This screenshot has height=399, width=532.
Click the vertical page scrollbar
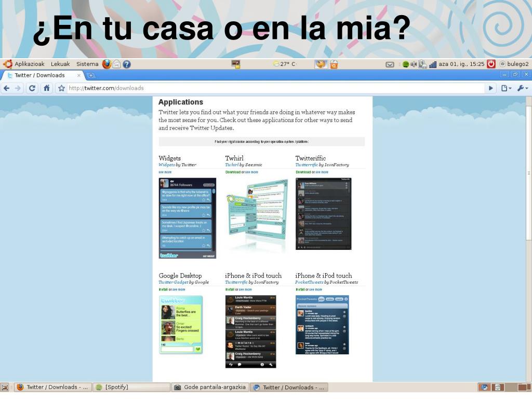pos(528,173)
